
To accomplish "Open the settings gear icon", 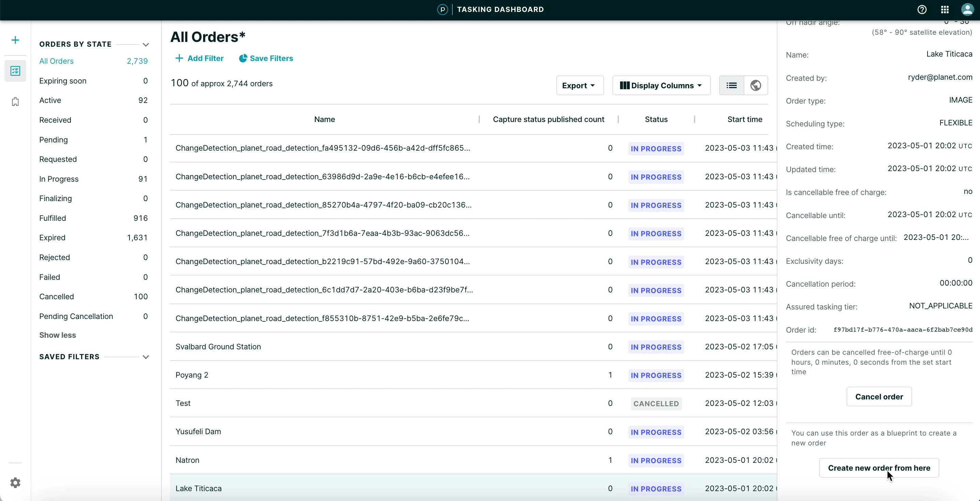I will coord(15,482).
